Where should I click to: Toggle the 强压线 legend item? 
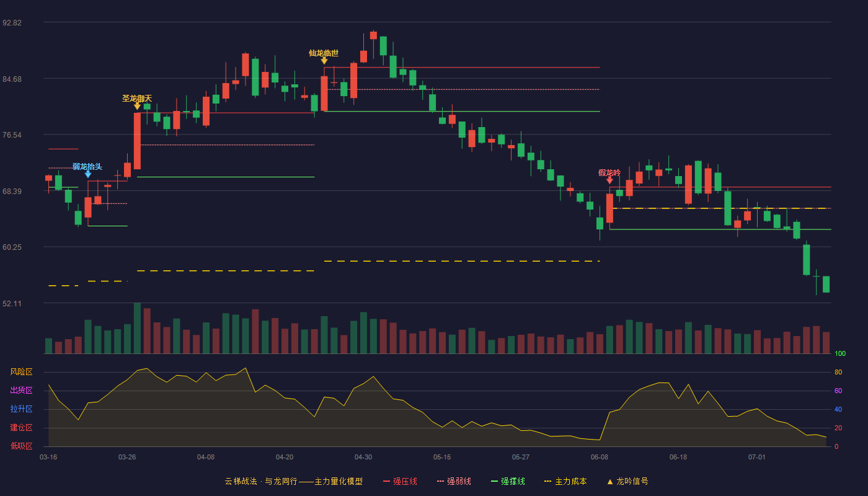[x=400, y=481]
